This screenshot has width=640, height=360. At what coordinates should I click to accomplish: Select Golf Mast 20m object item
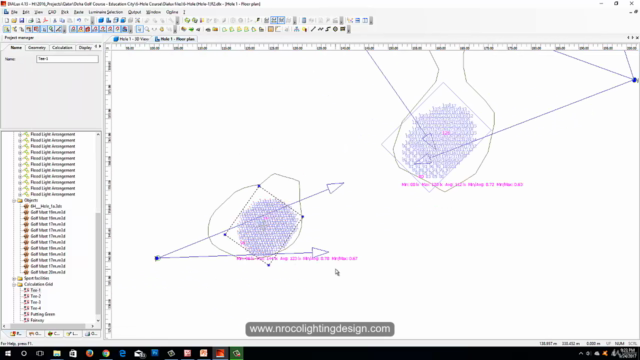click(48, 272)
